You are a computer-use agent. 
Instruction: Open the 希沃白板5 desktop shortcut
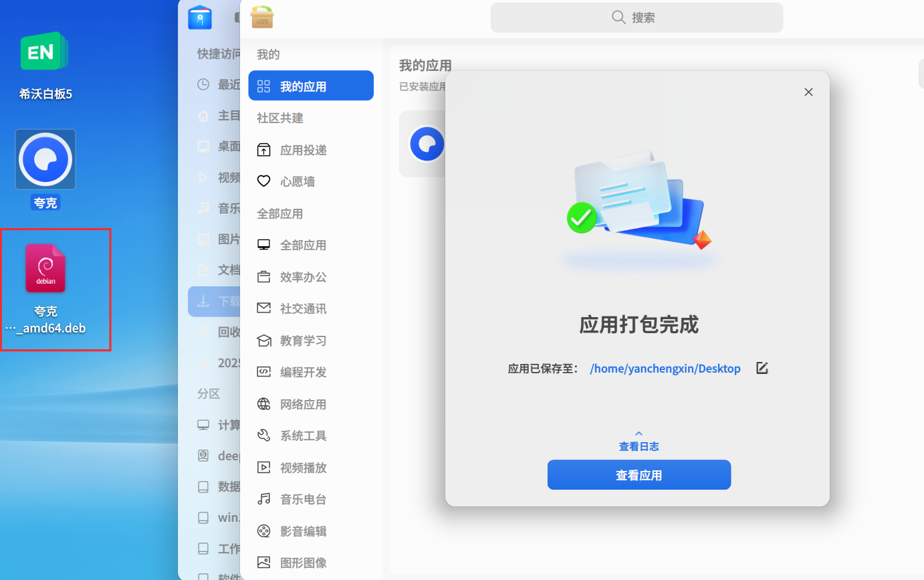point(45,65)
